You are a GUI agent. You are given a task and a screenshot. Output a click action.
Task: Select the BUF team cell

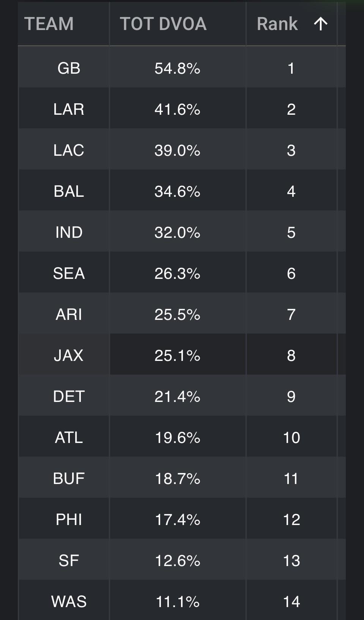click(x=69, y=479)
